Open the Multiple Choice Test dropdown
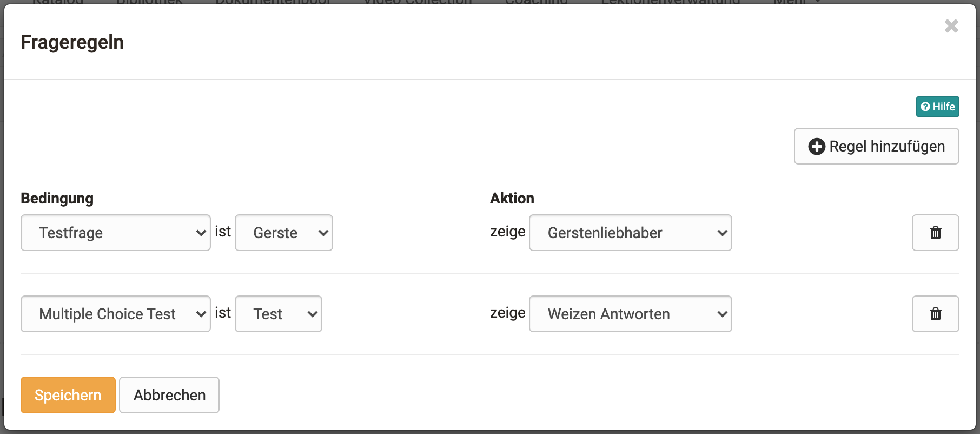The image size is (980, 434). [116, 314]
